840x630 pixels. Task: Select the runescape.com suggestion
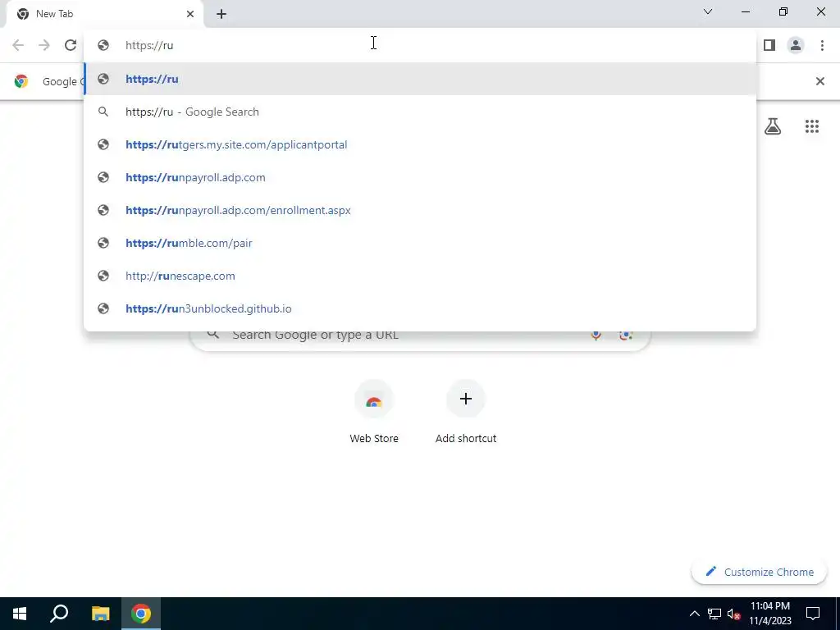420,276
